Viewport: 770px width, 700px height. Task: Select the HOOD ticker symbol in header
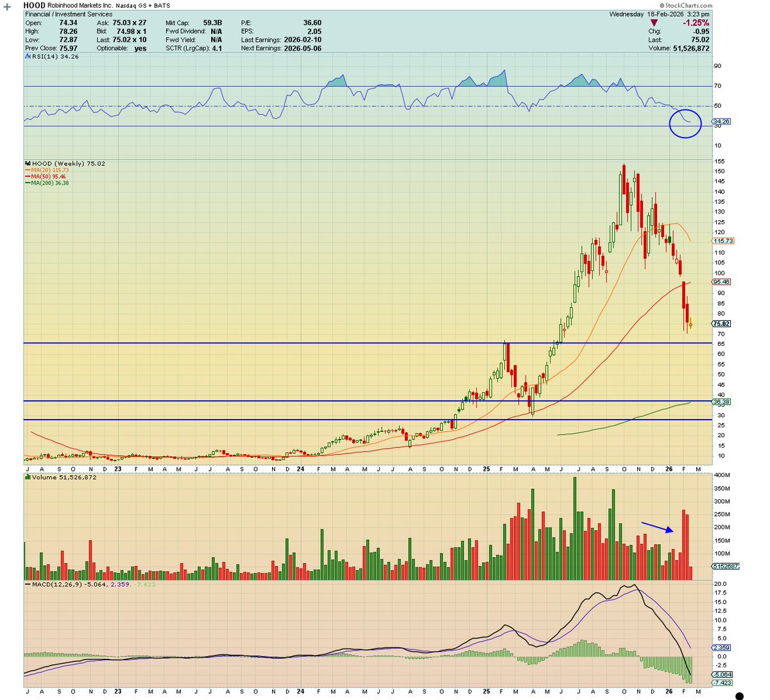(x=35, y=5)
